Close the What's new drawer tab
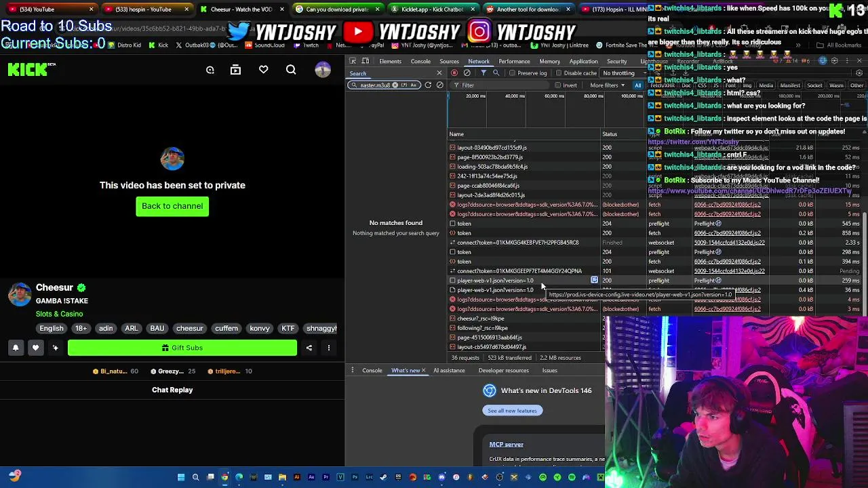Screen dimensions: 868x488 pyautogui.click(x=424, y=371)
